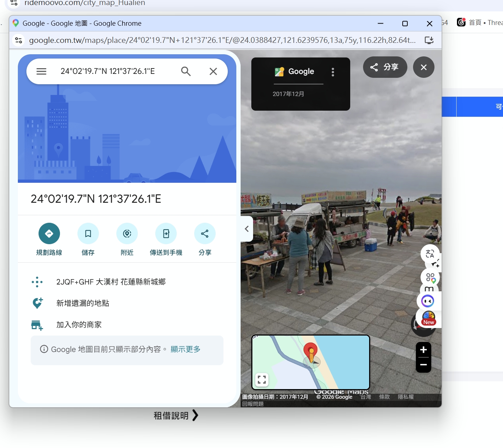The width and height of the screenshot is (503, 448).
Task: Expand the minimap to fullscreen
Action: tap(262, 379)
